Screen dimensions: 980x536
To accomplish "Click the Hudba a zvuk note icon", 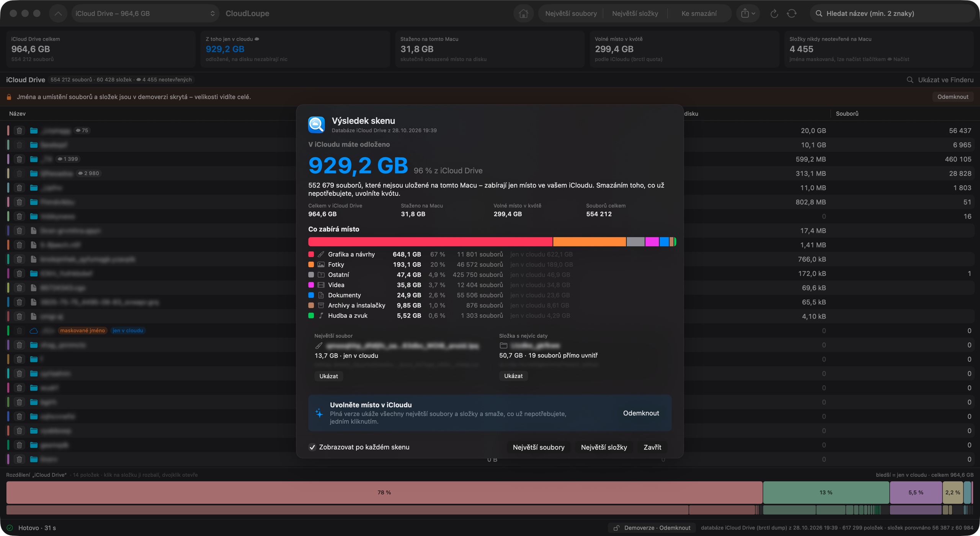I will pos(321,315).
